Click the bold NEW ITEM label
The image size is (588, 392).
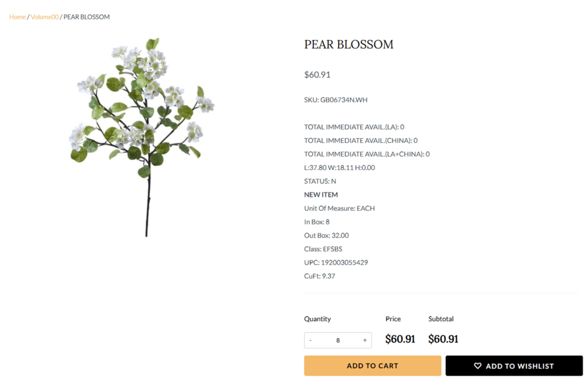[x=321, y=195]
